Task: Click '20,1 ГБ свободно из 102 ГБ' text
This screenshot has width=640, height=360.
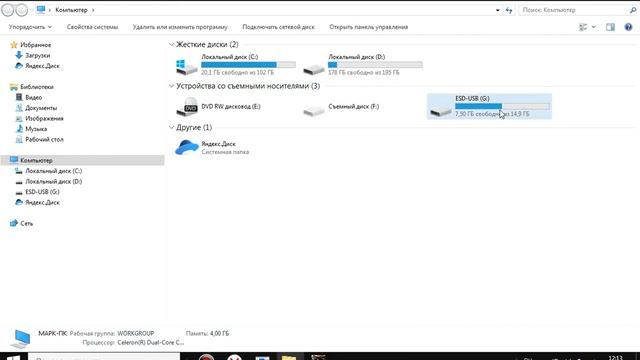Action: point(238,72)
